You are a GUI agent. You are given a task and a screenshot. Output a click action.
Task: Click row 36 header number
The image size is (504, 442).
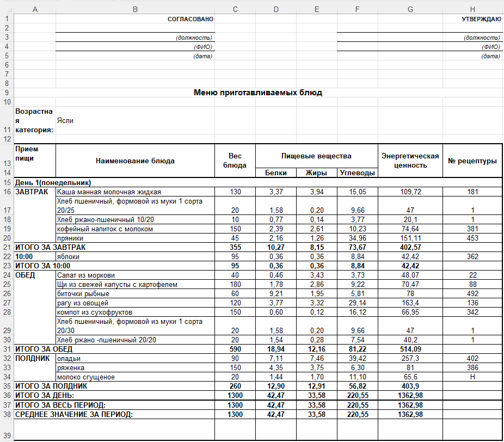coord(7,395)
